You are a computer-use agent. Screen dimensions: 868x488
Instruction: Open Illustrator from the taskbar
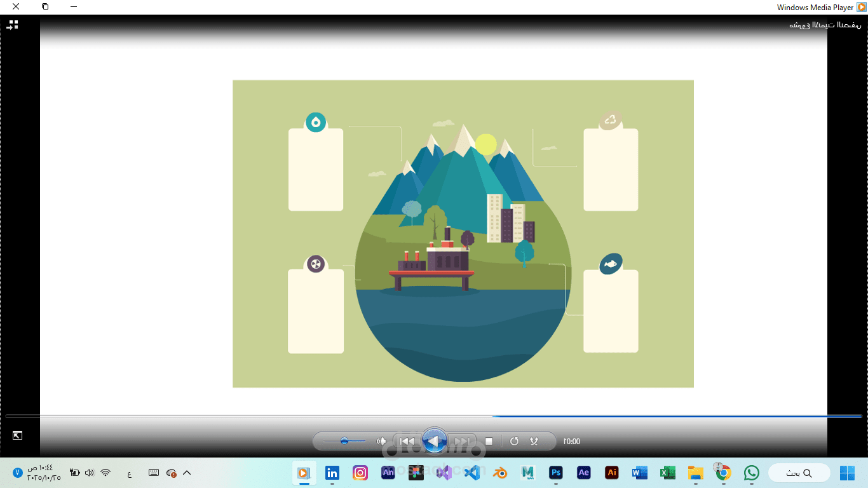pyautogui.click(x=611, y=473)
